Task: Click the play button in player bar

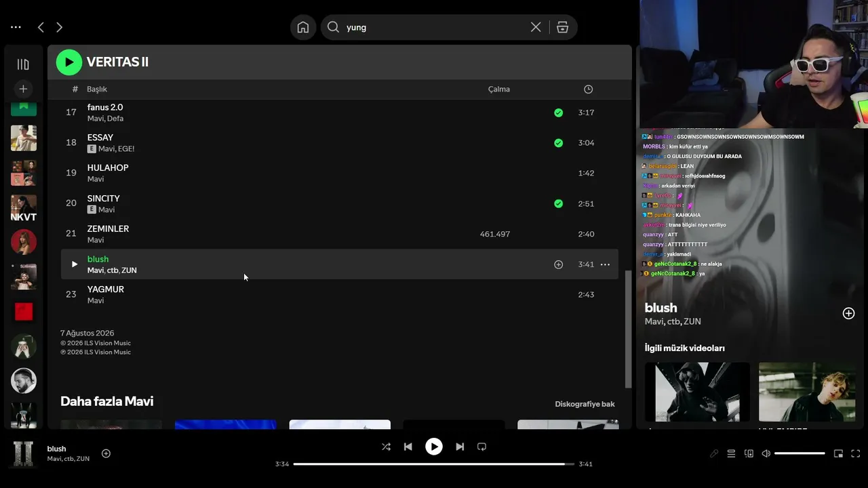Action: point(434,447)
